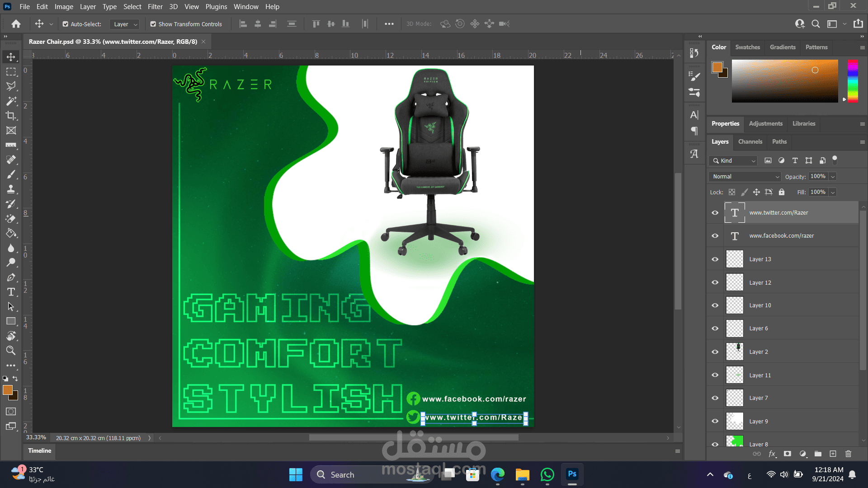
Task: Toggle the Auto-Select checkbox
Action: (66, 24)
